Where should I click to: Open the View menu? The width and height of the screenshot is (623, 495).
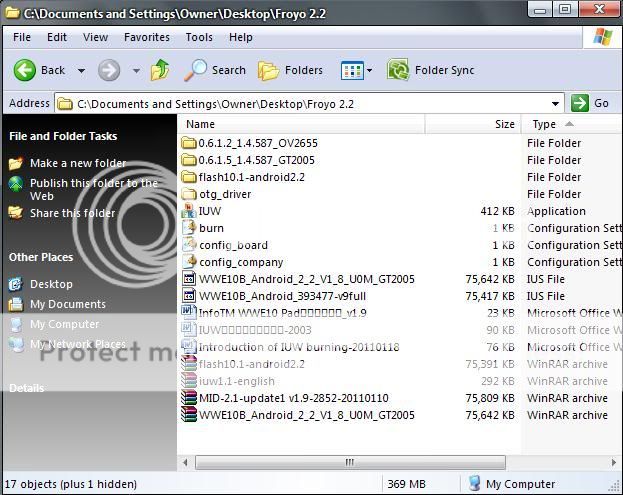pyautogui.click(x=95, y=37)
